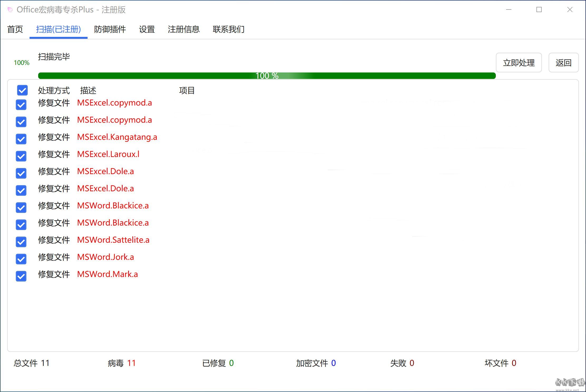Click the 描述 column header
This screenshot has height=392, width=586.
pyautogui.click(x=88, y=90)
